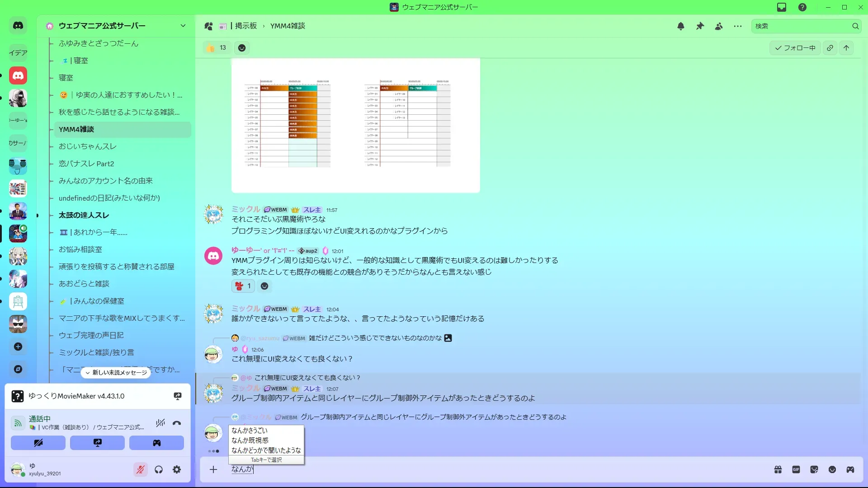Show the member list
Viewport: 868px width, 488px height.
719,26
